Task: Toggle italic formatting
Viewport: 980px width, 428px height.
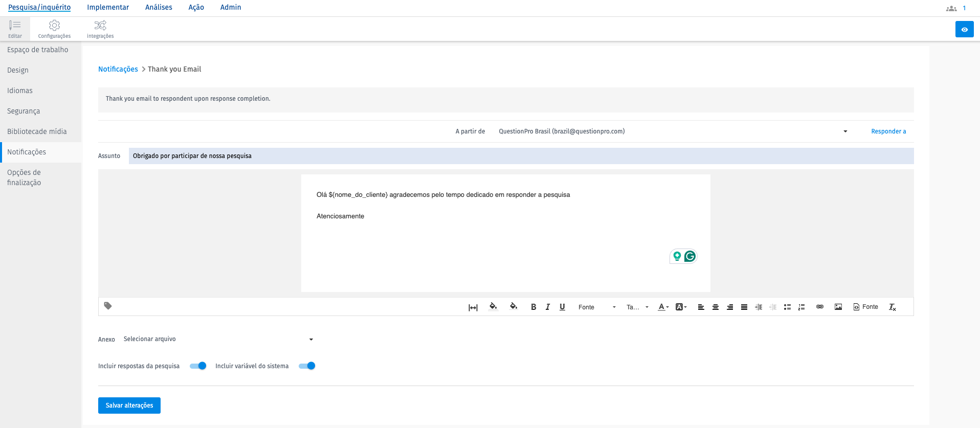Action: (548, 307)
